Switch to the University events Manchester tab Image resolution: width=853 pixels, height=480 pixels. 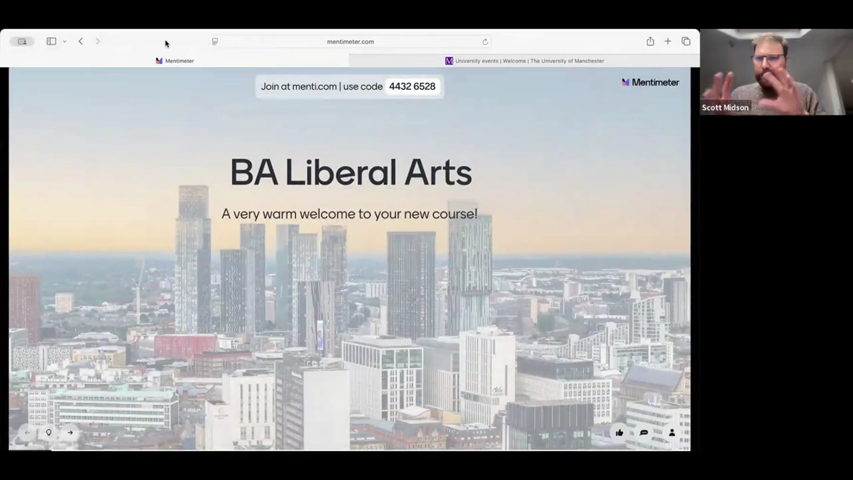pos(524,61)
